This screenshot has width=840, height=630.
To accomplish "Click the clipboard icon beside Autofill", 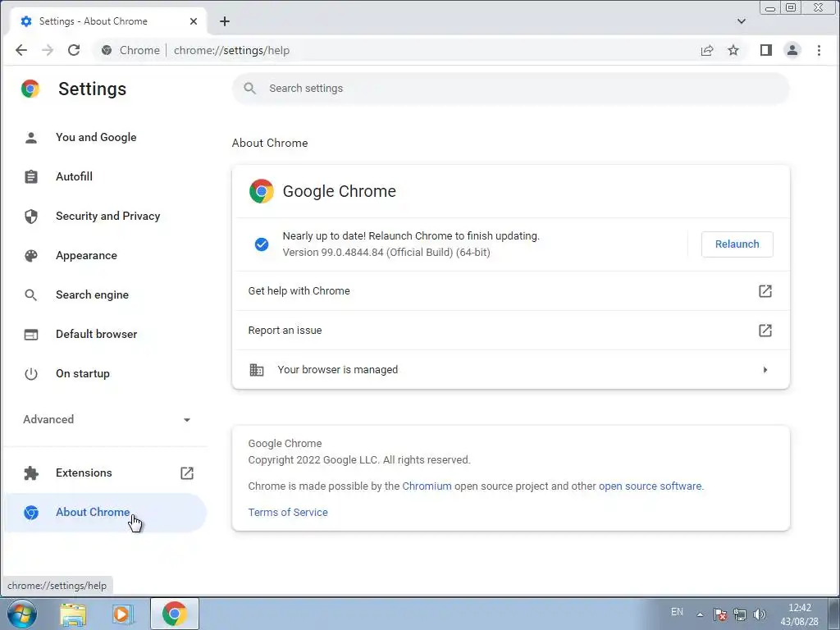I will click(x=31, y=177).
